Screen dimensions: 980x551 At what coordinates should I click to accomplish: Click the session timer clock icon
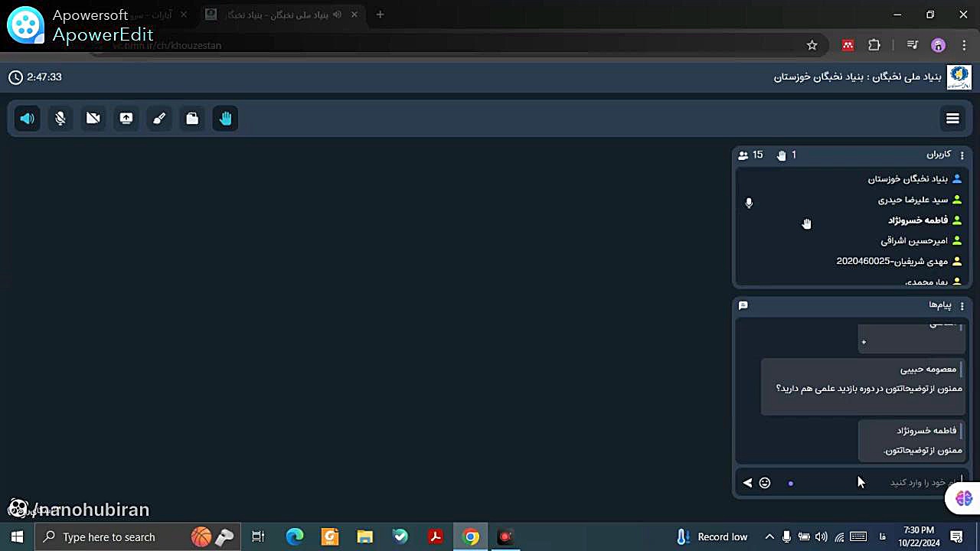click(15, 77)
